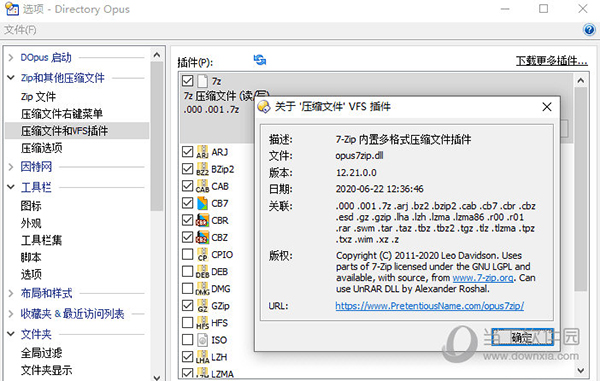Select the 压缩选项 page
Screen dimensions: 600x381
tap(41, 148)
